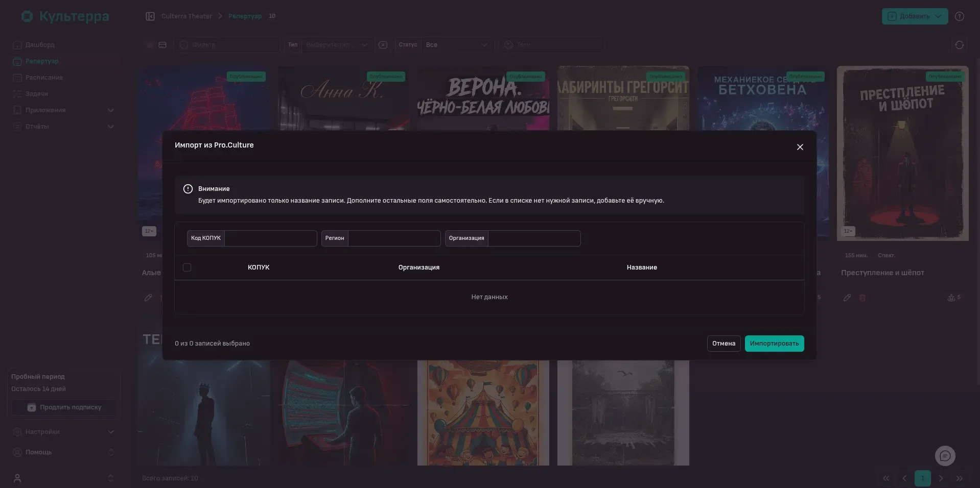Delete the Преступление и шёпот entry with the trash icon

point(862,298)
